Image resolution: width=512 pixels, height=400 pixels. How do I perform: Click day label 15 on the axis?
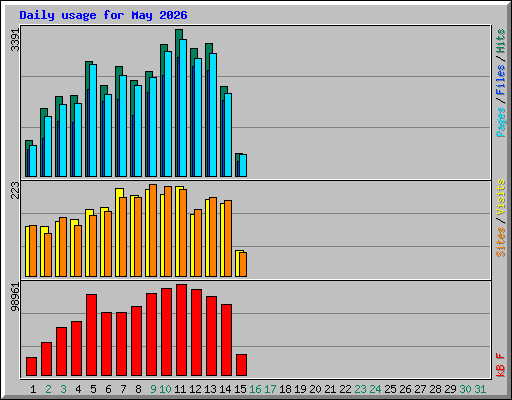coord(240,389)
